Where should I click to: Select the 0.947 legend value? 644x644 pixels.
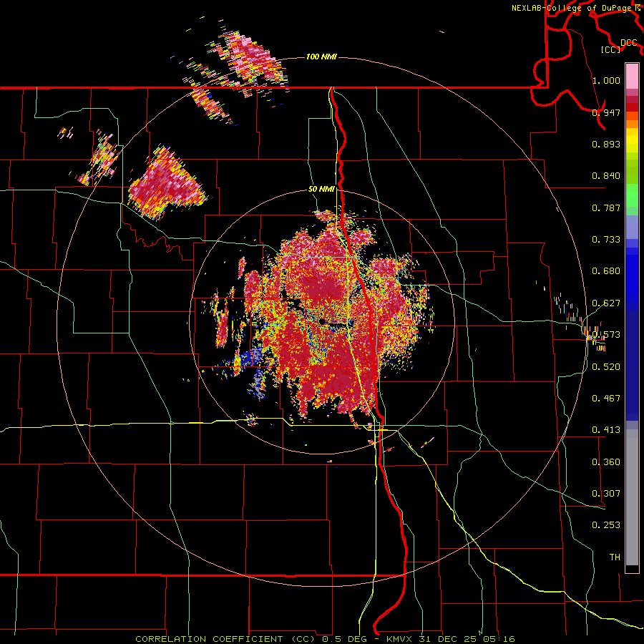point(606,112)
